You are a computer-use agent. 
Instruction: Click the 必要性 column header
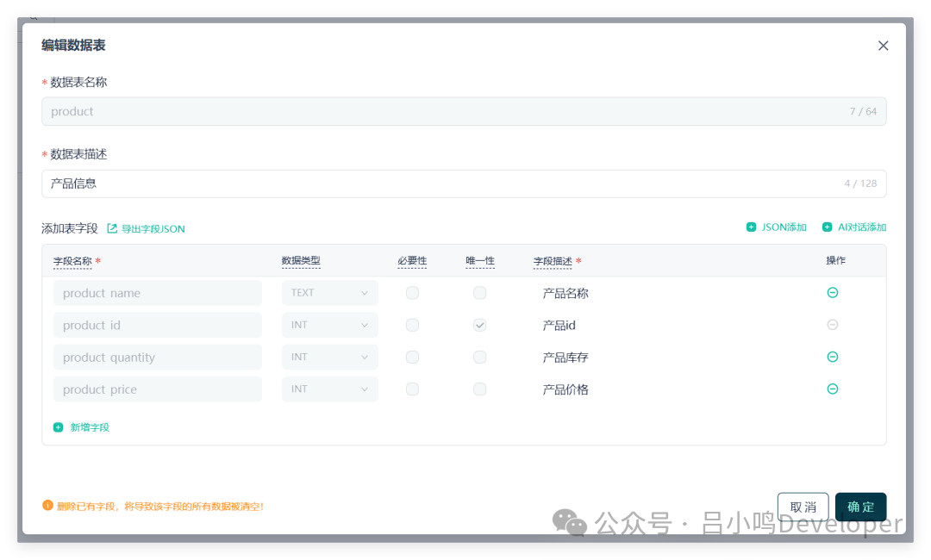pyautogui.click(x=412, y=260)
